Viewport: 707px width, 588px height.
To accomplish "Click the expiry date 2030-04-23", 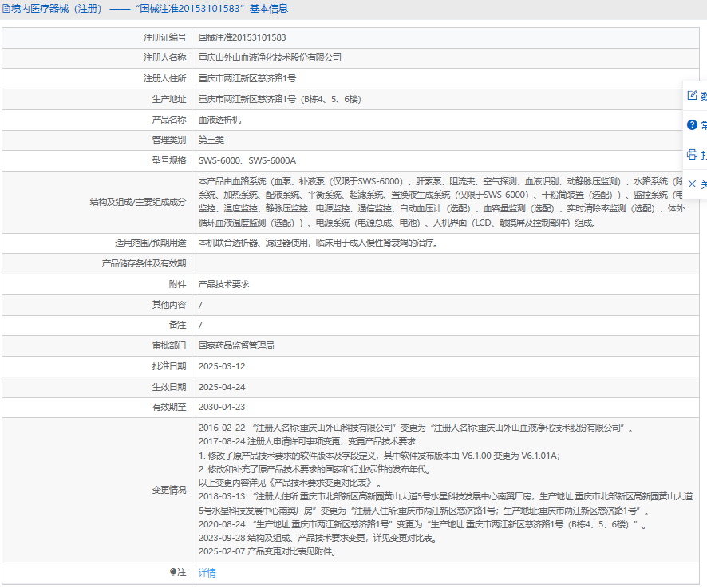I will [222, 407].
